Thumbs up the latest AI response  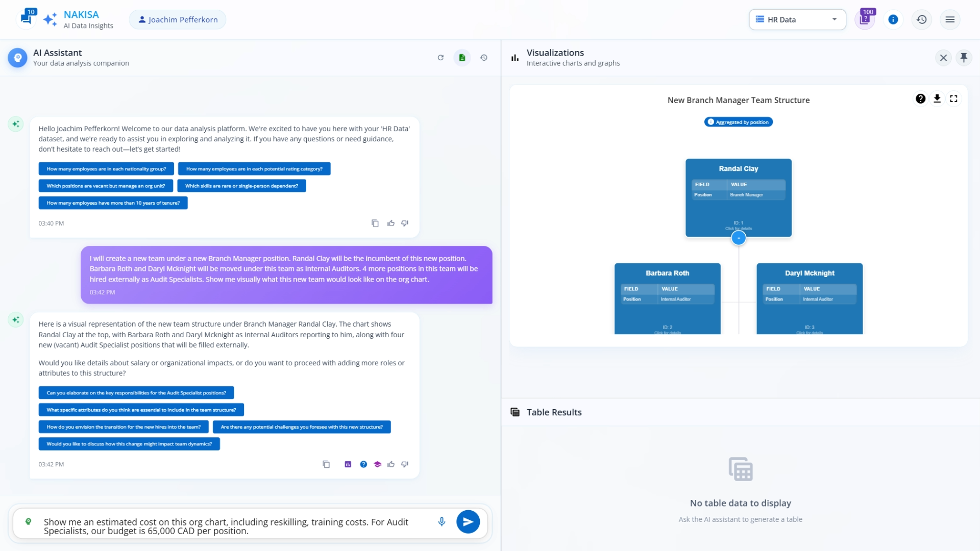click(x=391, y=464)
